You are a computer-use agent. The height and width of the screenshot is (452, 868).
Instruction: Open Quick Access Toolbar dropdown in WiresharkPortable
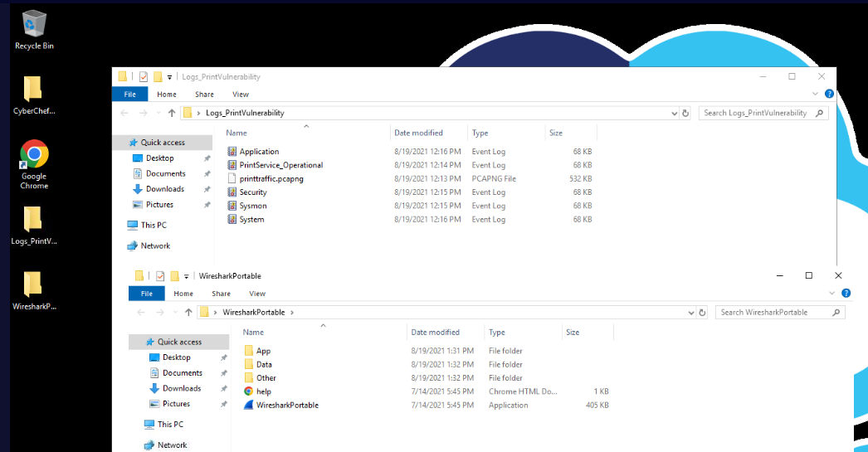[186, 277]
